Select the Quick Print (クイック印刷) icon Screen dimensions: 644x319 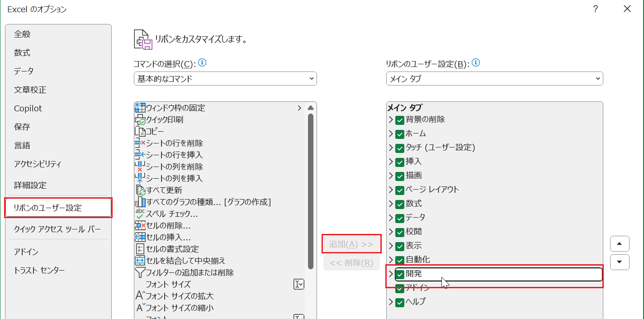[140, 120]
